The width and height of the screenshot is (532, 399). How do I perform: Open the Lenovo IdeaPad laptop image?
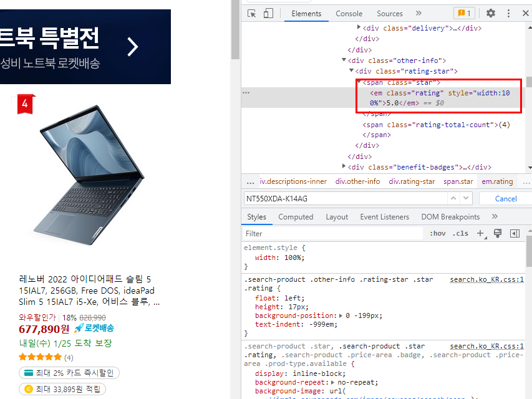pos(89,175)
